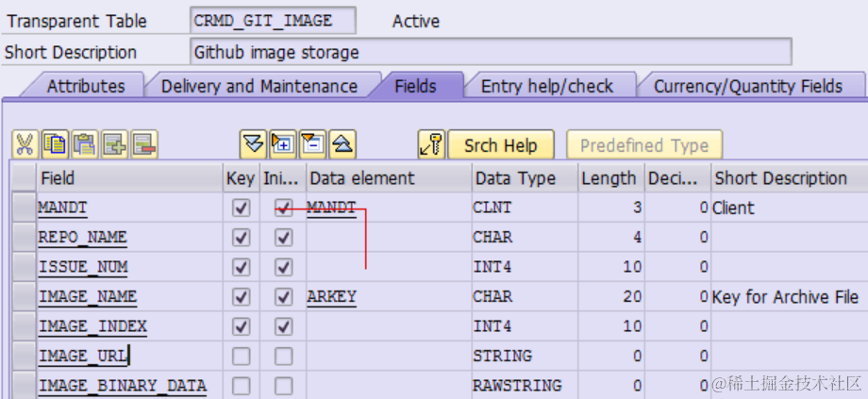Viewport: 868px width, 399px height.
Task: Switch to the Attributes tab
Action: pyautogui.click(x=86, y=87)
